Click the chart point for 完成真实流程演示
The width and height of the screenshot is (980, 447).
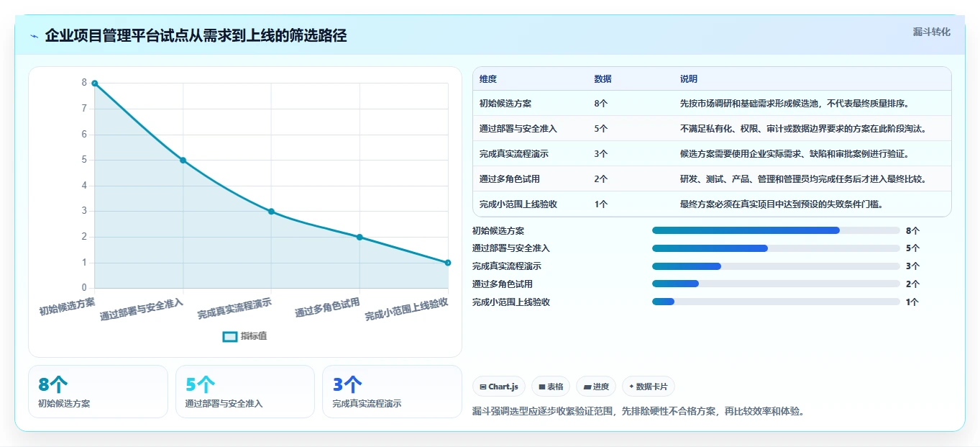click(271, 212)
